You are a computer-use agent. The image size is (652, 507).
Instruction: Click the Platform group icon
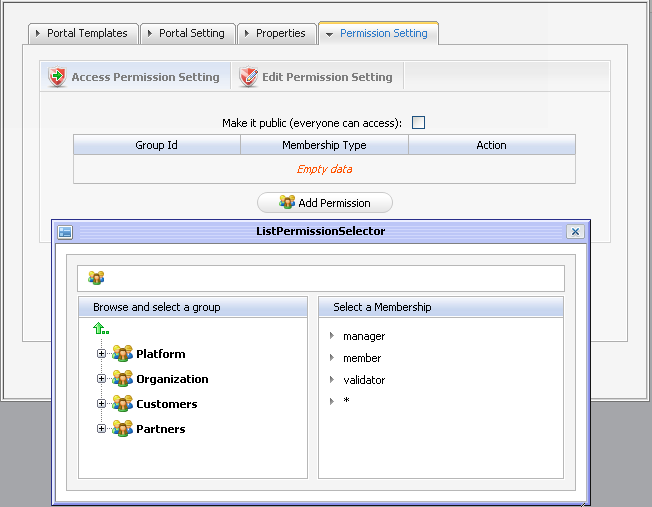pos(122,354)
